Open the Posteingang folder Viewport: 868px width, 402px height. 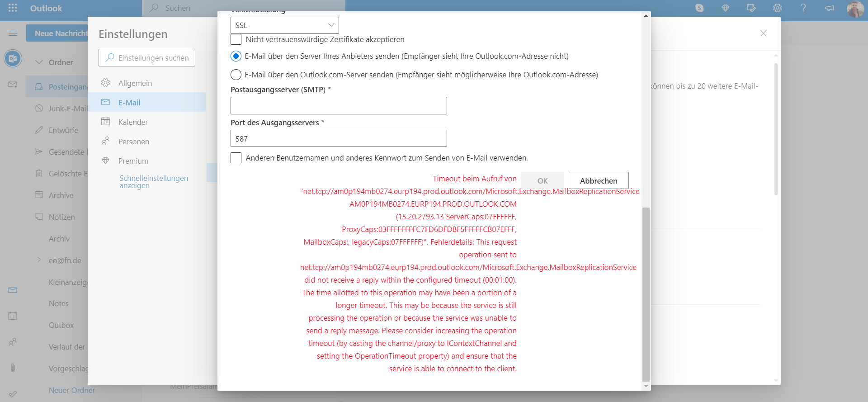pos(57,87)
